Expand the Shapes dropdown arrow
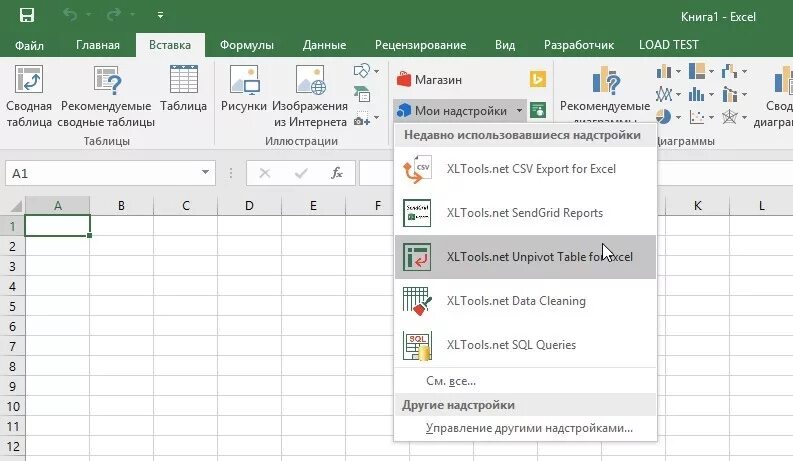Screen dimensions: 793x461 [377, 71]
